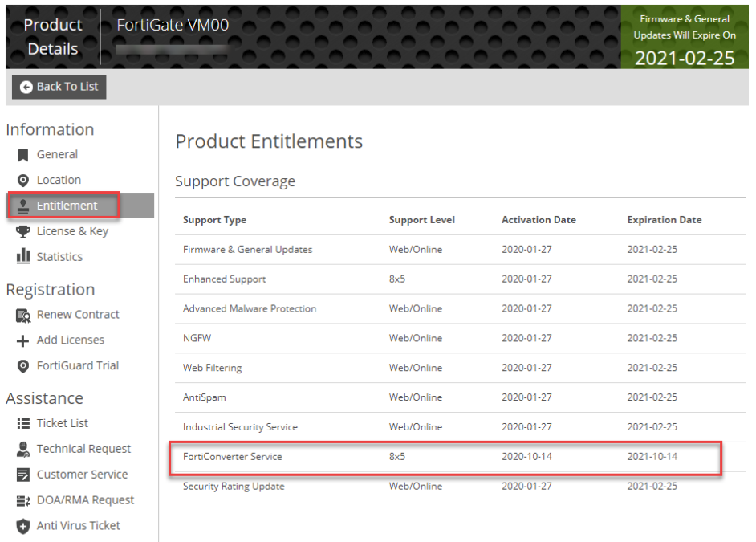Click the Customer Service note icon
This screenshot has width=756, height=542.
pos(22,475)
